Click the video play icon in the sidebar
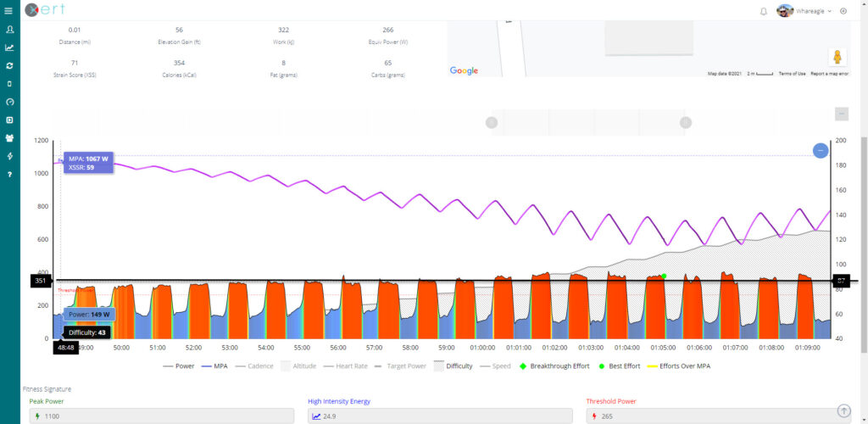The height and width of the screenshot is (424, 868). pyautogui.click(x=9, y=120)
